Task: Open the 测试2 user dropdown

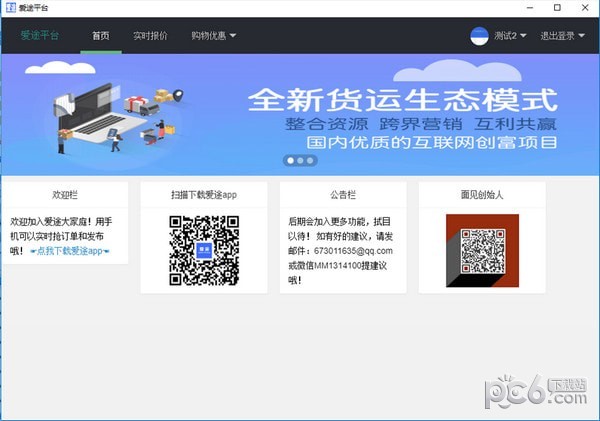Action: point(510,36)
